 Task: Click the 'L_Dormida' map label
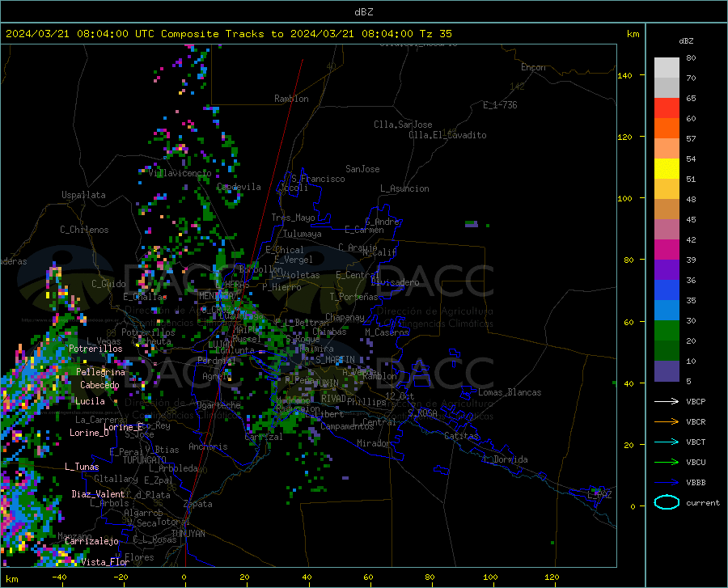(x=505, y=459)
